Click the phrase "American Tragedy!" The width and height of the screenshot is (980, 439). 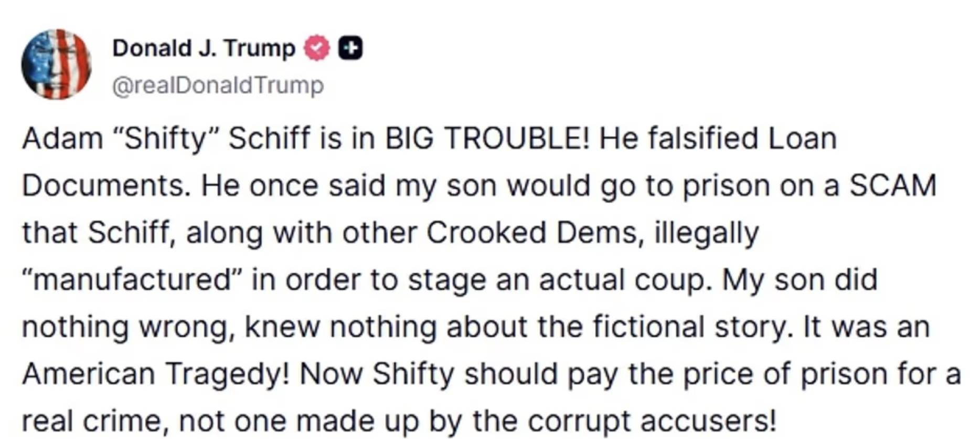[x=156, y=374]
